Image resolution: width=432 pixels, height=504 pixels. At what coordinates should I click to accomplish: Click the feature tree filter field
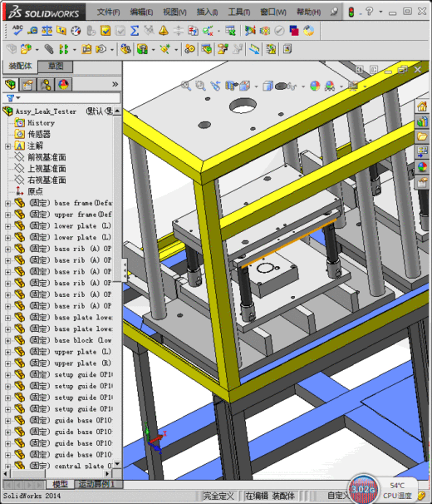pyautogui.click(x=62, y=97)
